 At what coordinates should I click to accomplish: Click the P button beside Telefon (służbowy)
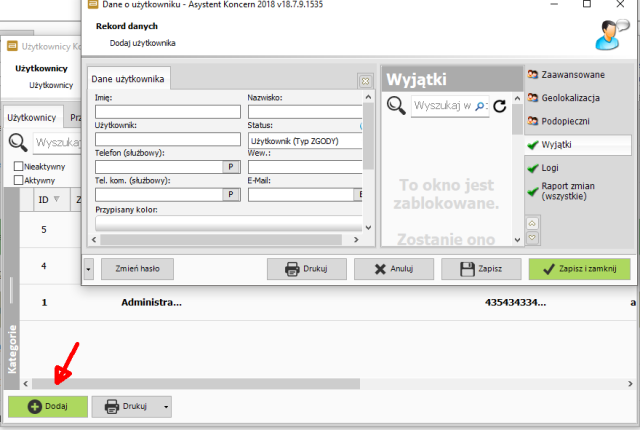coord(231,166)
